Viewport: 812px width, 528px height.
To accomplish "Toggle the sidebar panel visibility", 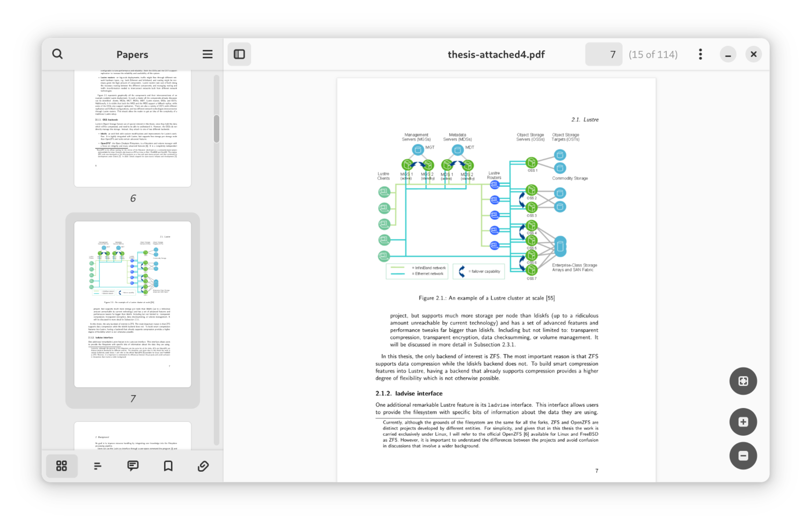I will [239, 54].
